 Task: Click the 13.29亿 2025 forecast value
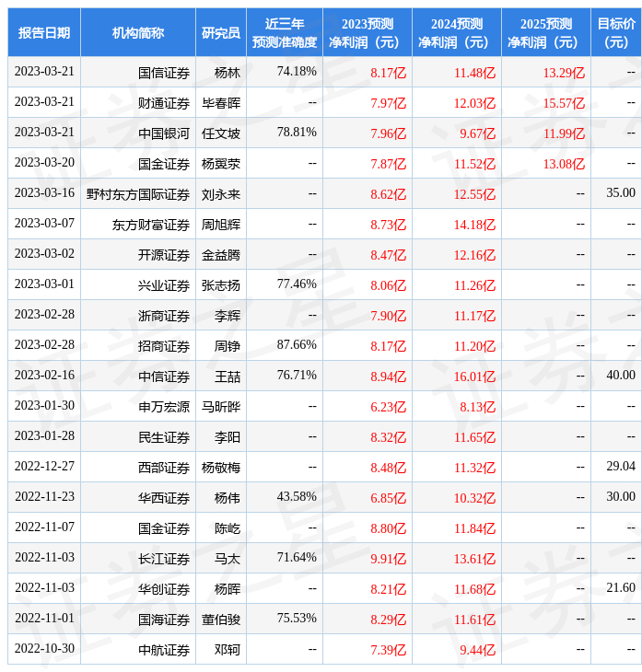click(564, 73)
